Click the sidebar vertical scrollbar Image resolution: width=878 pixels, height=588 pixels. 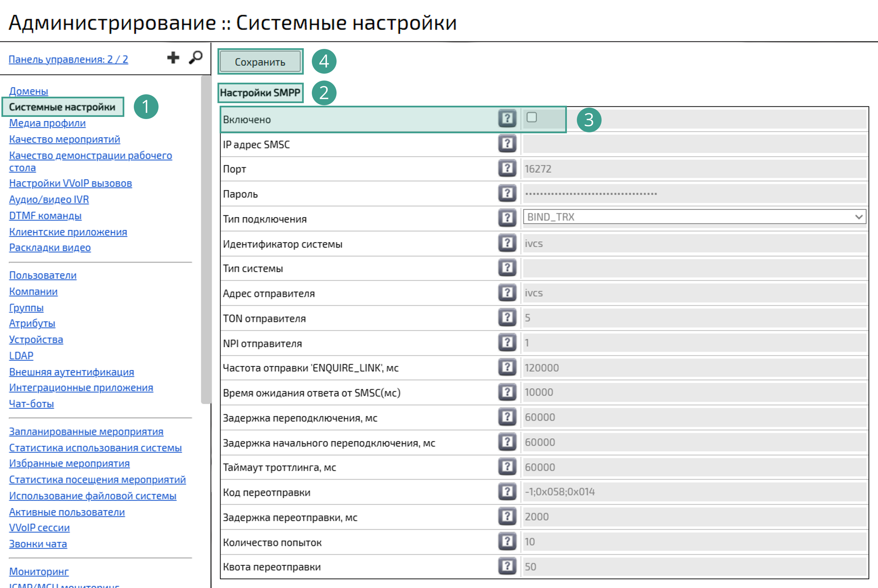[206, 240]
